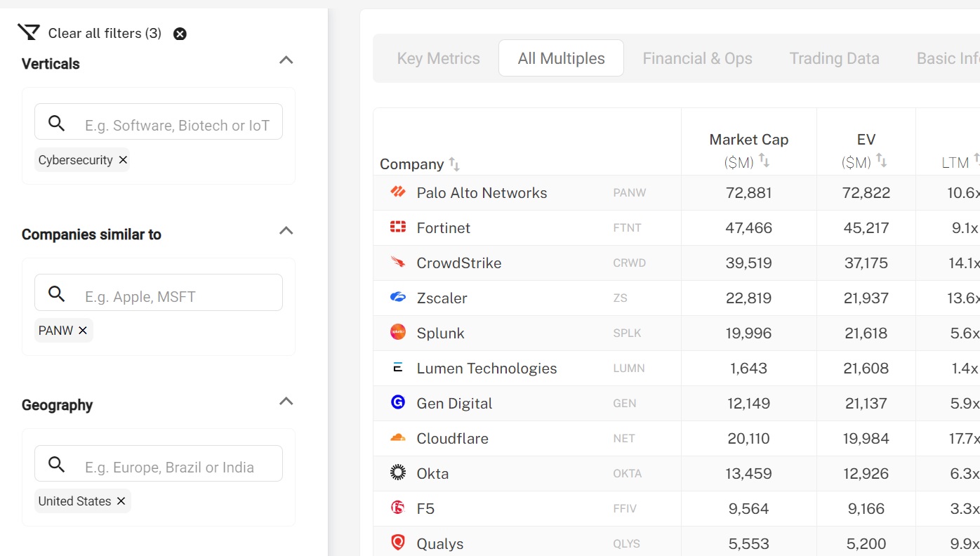This screenshot has width=980, height=556.
Task: Switch to the Key Metrics tab
Action: pos(438,58)
